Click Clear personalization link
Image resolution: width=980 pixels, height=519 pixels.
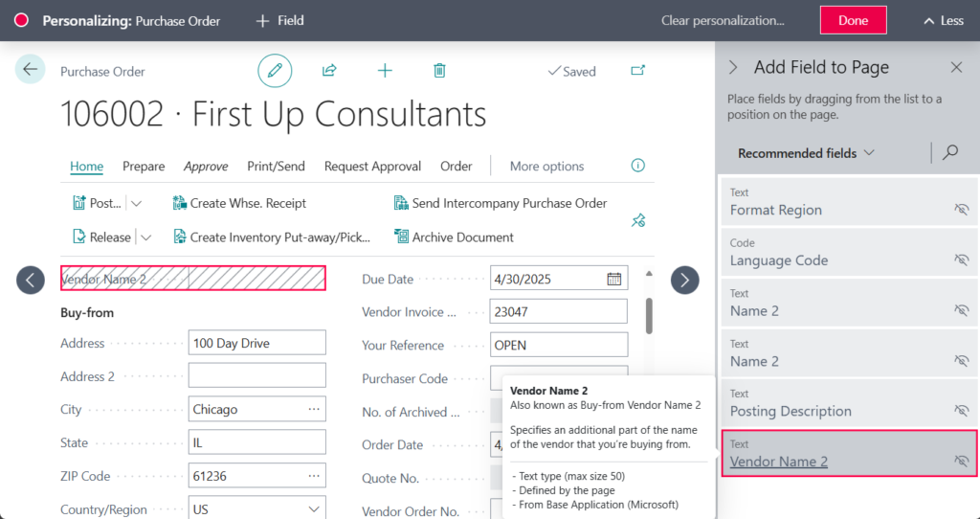pos(723,20)
